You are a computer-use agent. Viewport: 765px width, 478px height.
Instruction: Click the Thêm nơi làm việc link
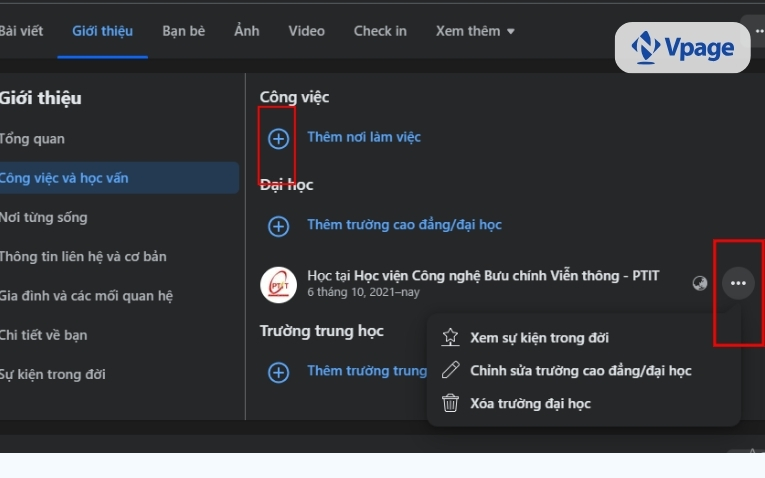(x=364, y=137)
